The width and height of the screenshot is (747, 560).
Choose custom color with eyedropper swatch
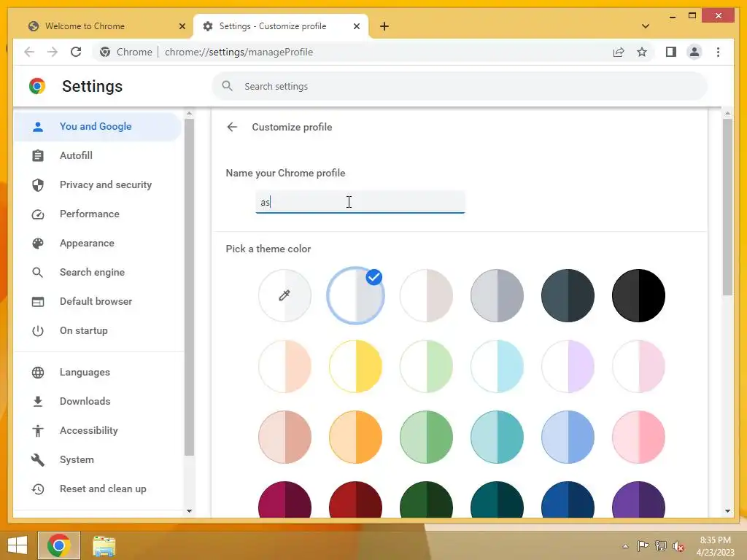coord(285,296)
